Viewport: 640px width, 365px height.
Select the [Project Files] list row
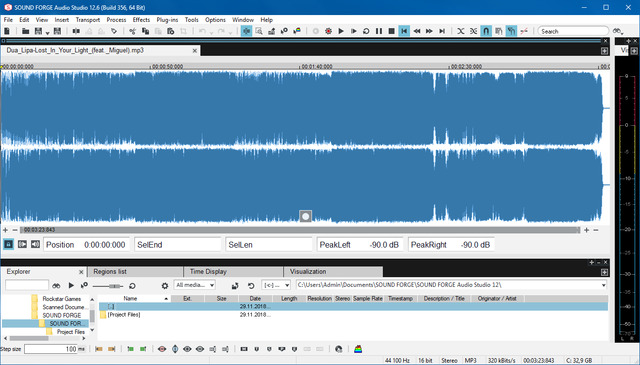(x=353, y=314)
